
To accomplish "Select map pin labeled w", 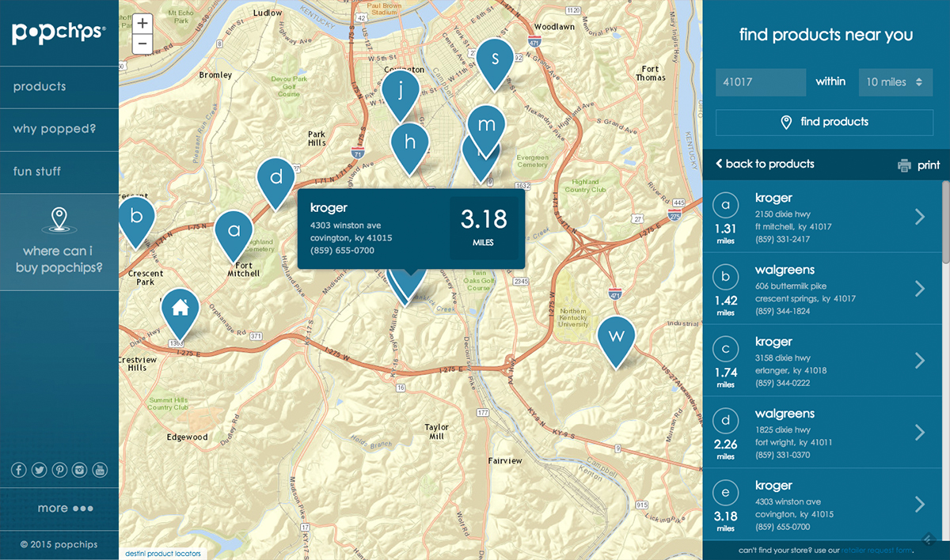I will (x=616, y=336).
